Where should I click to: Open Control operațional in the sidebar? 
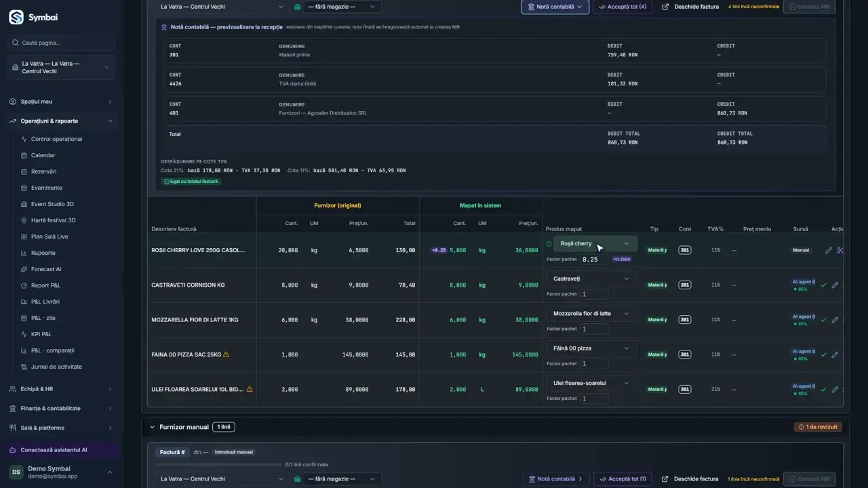tap(56, 139)
